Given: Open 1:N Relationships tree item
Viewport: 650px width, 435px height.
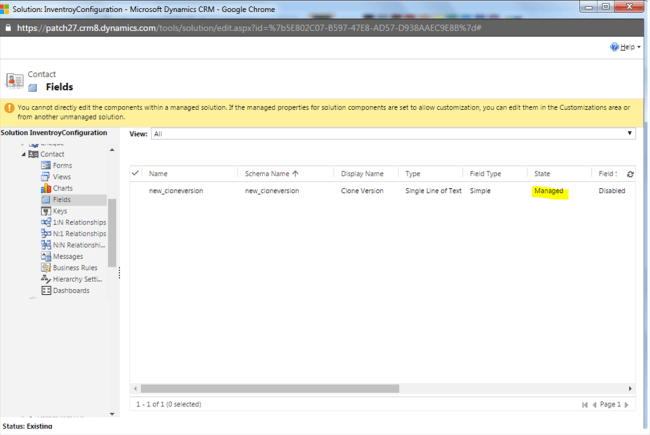Looking at the screenshot, I should [x=80, y=222].
